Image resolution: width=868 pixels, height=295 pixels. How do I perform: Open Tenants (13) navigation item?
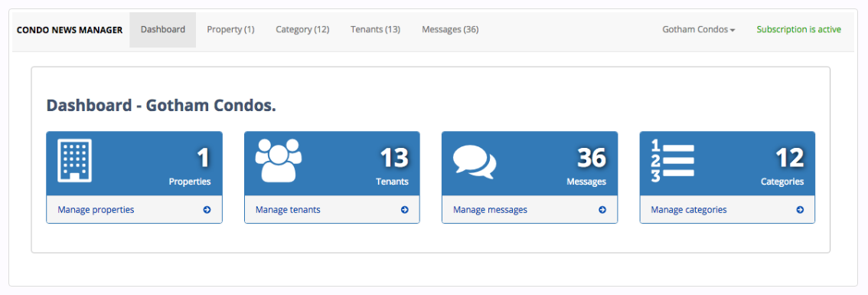[375, 30]
